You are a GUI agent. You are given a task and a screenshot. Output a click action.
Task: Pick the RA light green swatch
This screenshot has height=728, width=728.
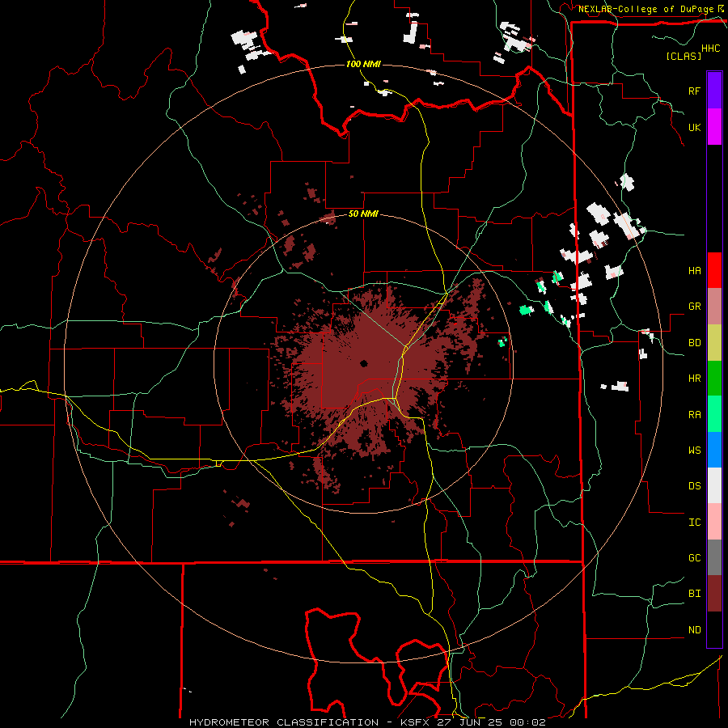click(714, 414)
